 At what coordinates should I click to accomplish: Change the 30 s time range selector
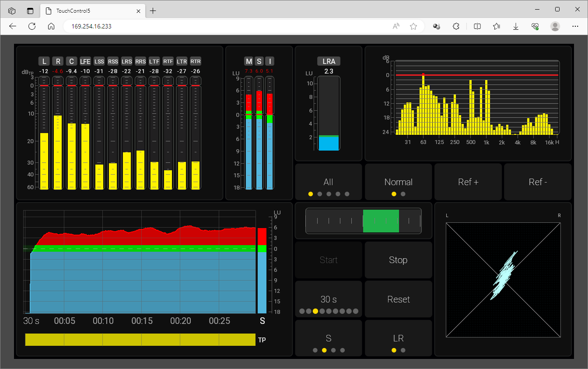click(329, 299)
